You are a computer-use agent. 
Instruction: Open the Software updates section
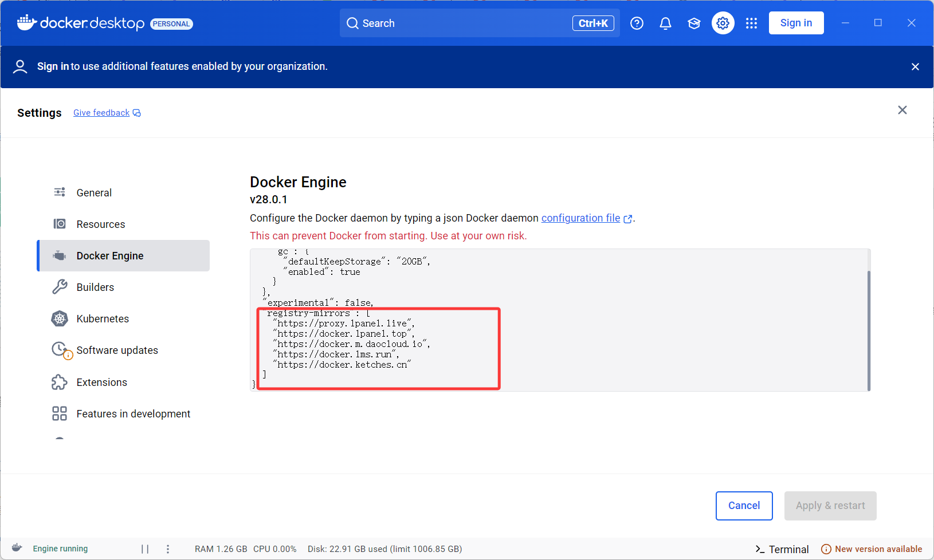(124, 350)
